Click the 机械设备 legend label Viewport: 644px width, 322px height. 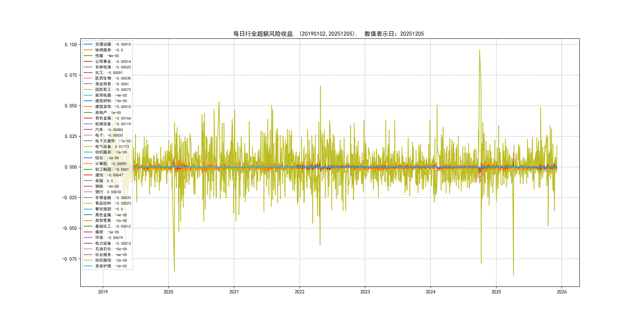(113, 124)
